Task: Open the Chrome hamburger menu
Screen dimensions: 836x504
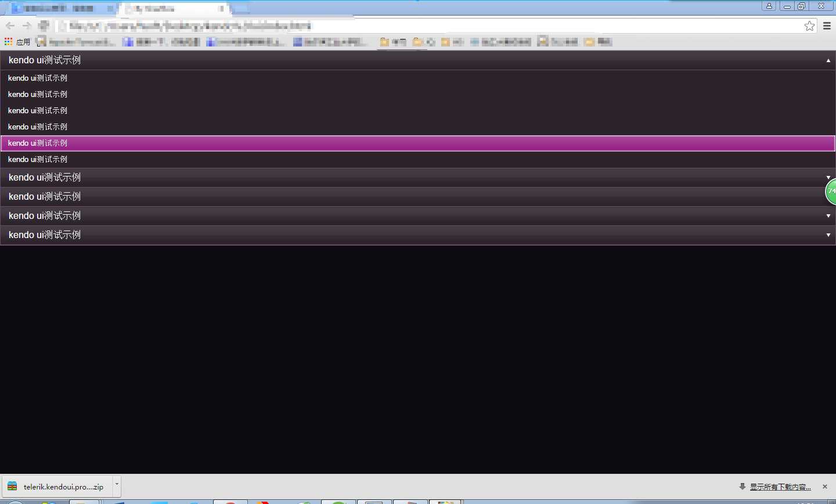Action: 827,26
